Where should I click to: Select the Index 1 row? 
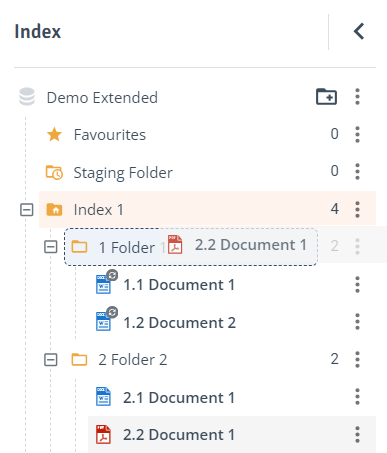tap(207, 210)
